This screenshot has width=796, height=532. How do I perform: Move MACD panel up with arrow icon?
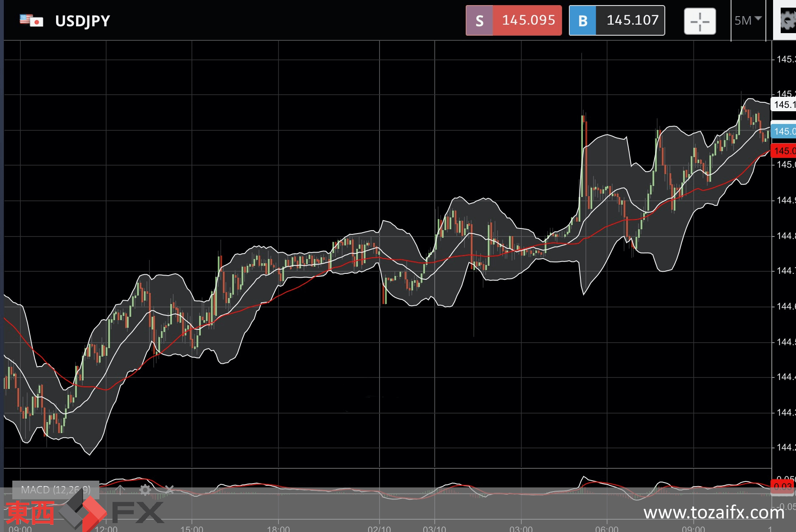(120, 490)
